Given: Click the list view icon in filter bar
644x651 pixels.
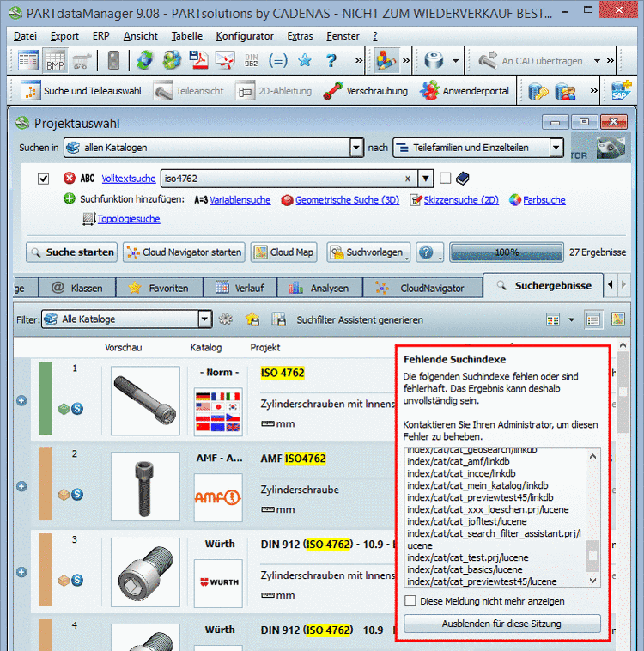Looking at the screenshot, I should [x=593, y=319].
